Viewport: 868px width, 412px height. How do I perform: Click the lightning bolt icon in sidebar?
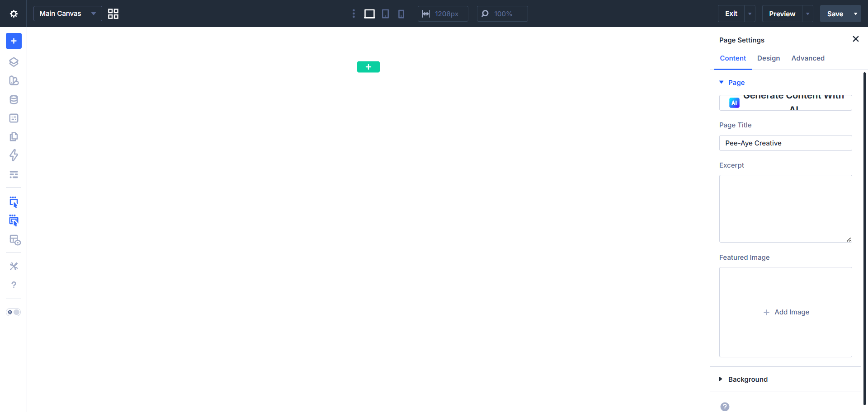click(x=14, y=155)
